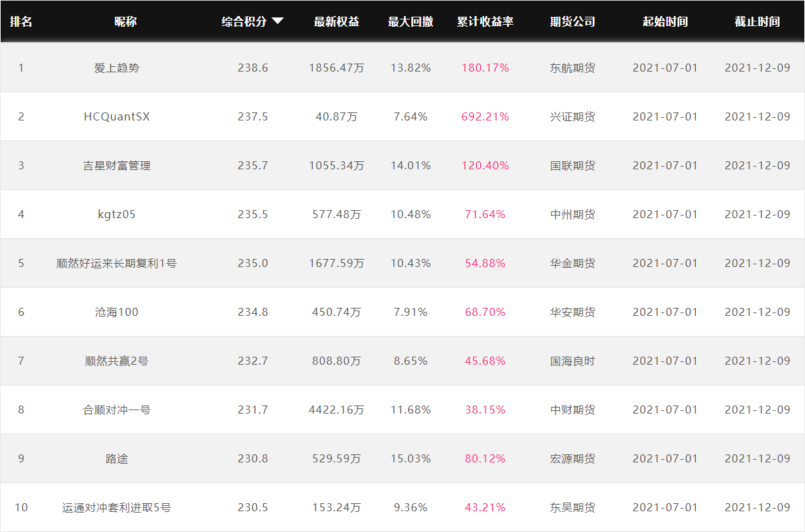Open the 合顺对冲一号 nickname
Image resolution: width=805 pixels, height=532 pixels.
(x=117, y=410)
